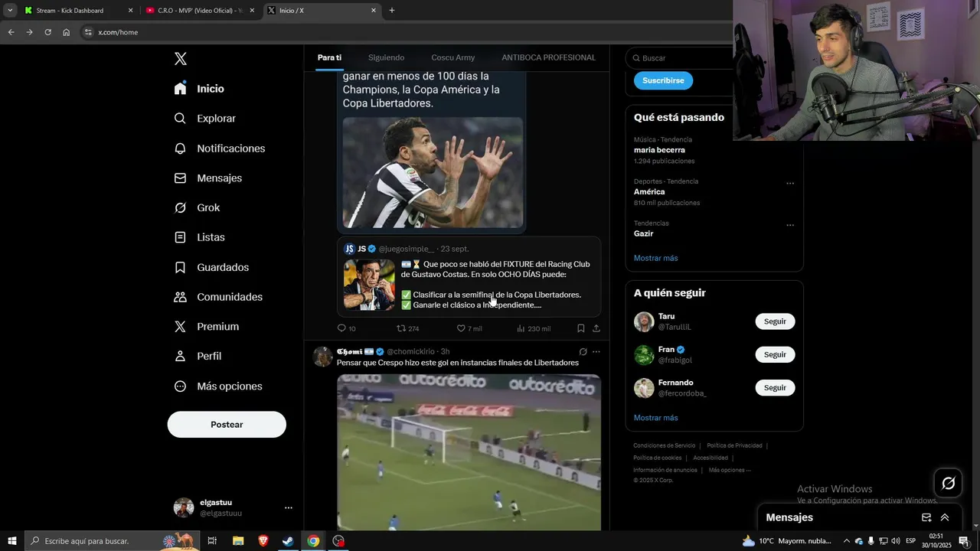Open Brave from the taskbar
980x551 pixels.
pyautogui.click(x=263, y=541)
